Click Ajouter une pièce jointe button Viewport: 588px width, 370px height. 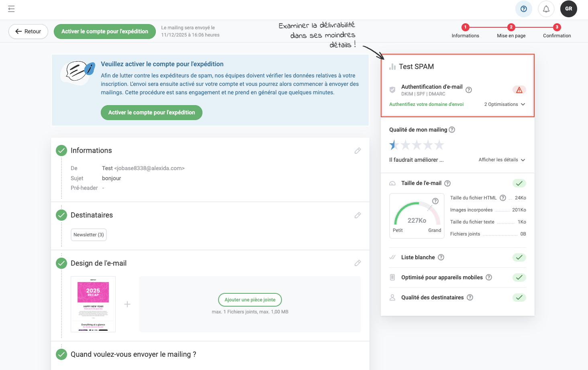point(250,300)
